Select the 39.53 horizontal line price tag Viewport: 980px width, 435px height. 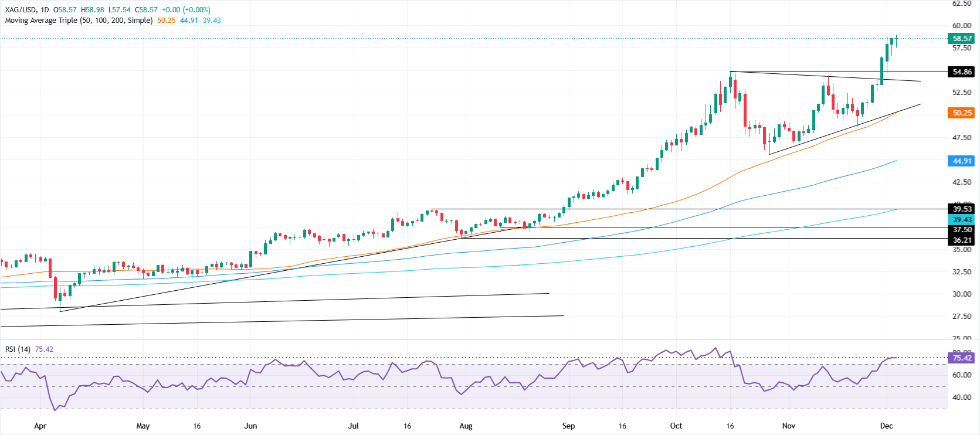point(962,209)
